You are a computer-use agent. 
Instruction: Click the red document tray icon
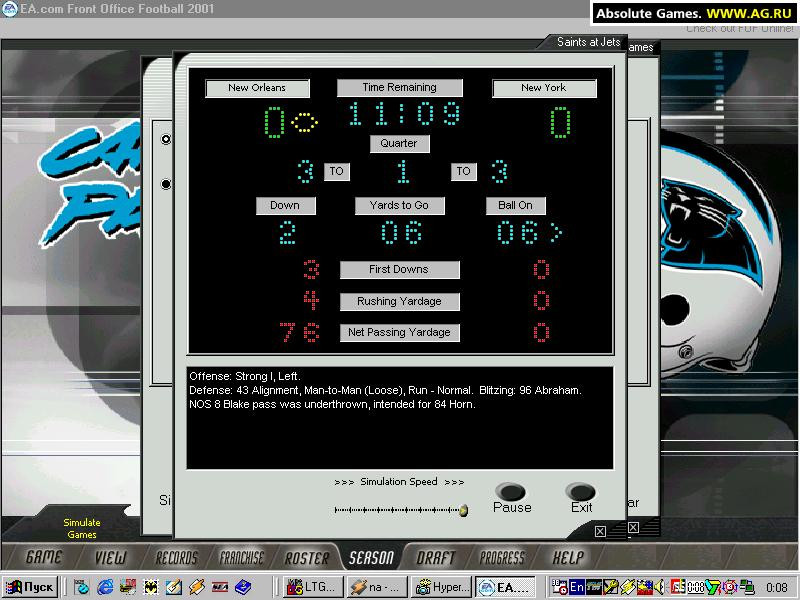coord(678,587)
